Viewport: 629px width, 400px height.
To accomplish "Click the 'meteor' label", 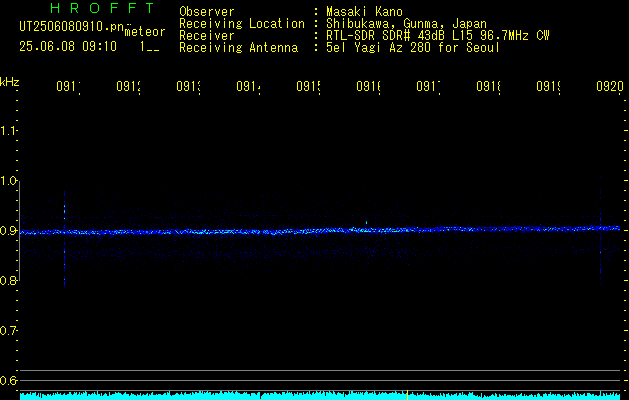I will pyautogui.click(x=145, y=32).
